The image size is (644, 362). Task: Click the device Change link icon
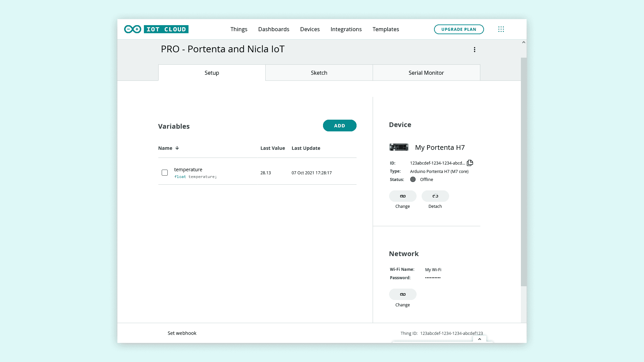[x=402, y=196]
